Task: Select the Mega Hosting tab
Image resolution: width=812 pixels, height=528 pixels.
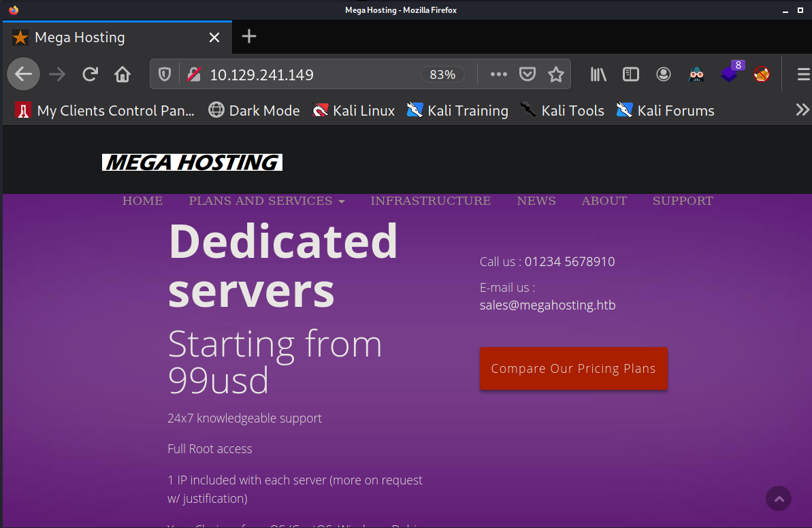Action: tap(117, 37)
